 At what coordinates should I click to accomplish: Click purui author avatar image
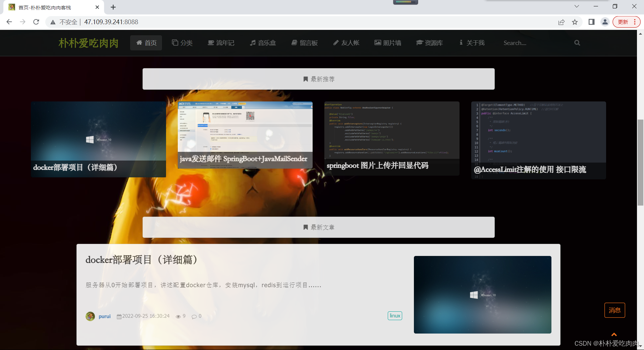coord(90,316)
